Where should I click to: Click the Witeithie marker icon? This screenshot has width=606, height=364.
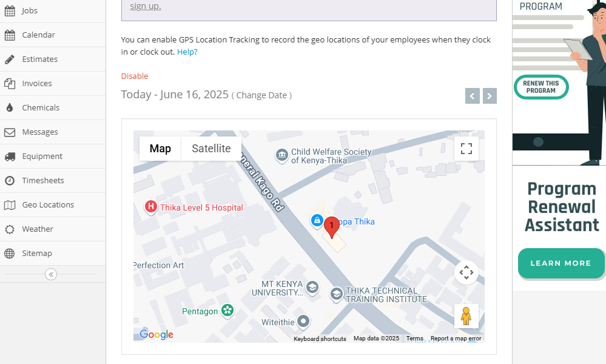(303, 321)
